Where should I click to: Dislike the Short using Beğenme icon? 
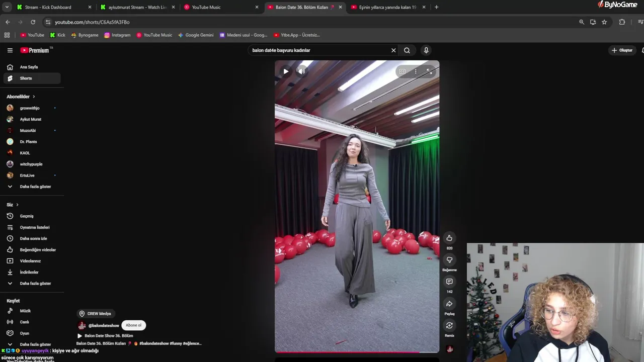(449, 260)
